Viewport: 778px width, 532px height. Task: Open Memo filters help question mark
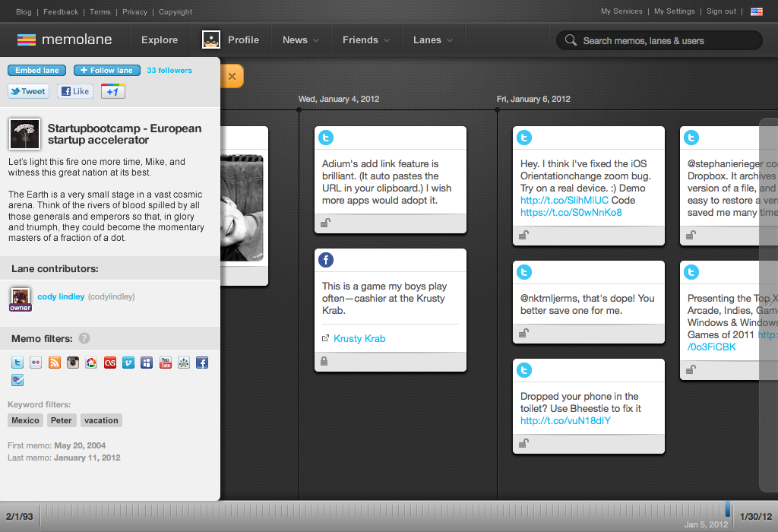click(x=84, y=338)
